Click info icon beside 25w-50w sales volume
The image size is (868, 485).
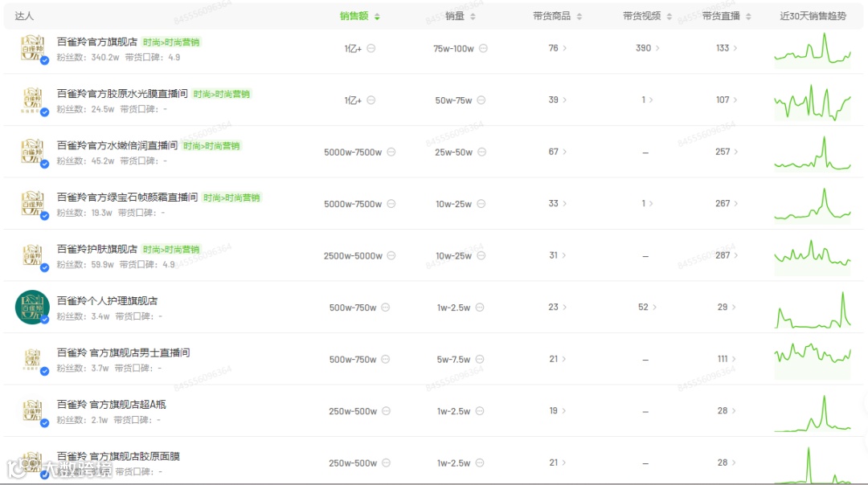click(x=481, y=152)
